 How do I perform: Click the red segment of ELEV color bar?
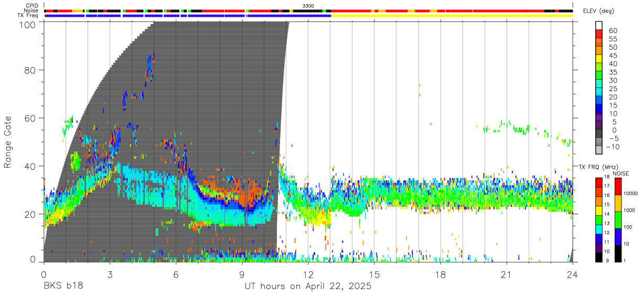click(598, 33)
